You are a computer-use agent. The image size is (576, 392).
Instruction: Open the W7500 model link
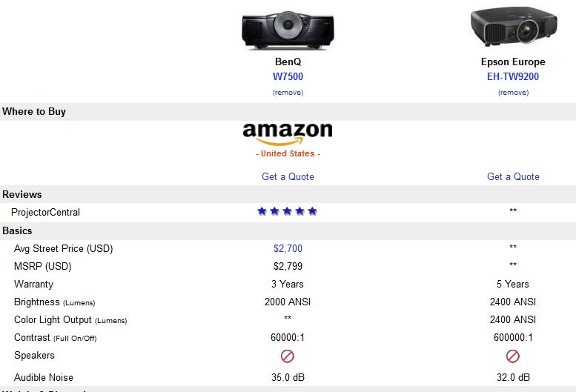(x=288, y=76)
